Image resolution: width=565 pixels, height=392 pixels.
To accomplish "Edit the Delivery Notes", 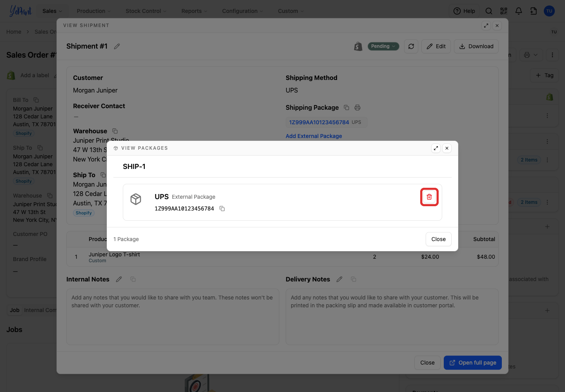I will (339, 279).
